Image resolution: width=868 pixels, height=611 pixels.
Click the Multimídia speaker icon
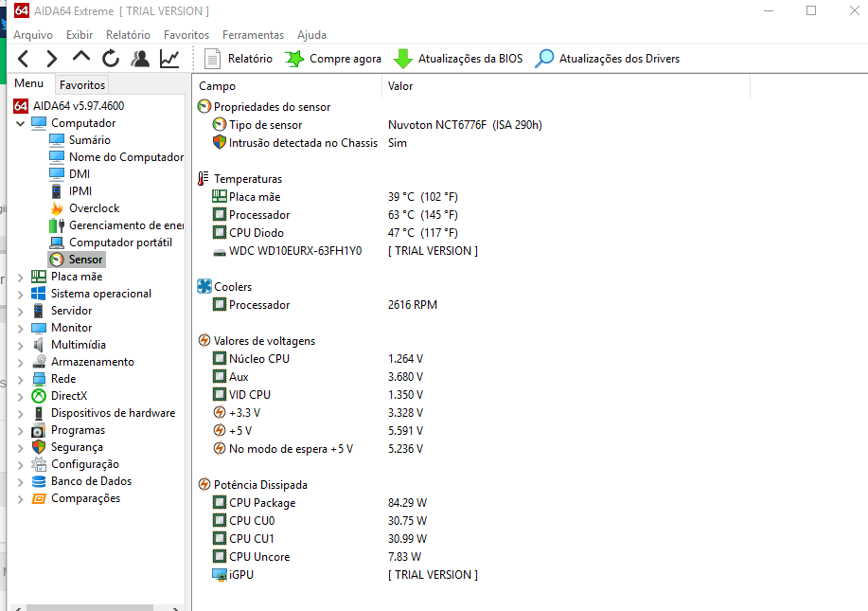coord(39,345)
